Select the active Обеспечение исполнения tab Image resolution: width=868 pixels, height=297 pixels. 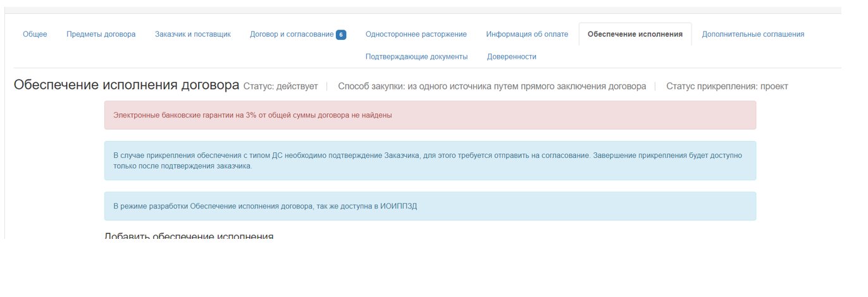(635, 34)
